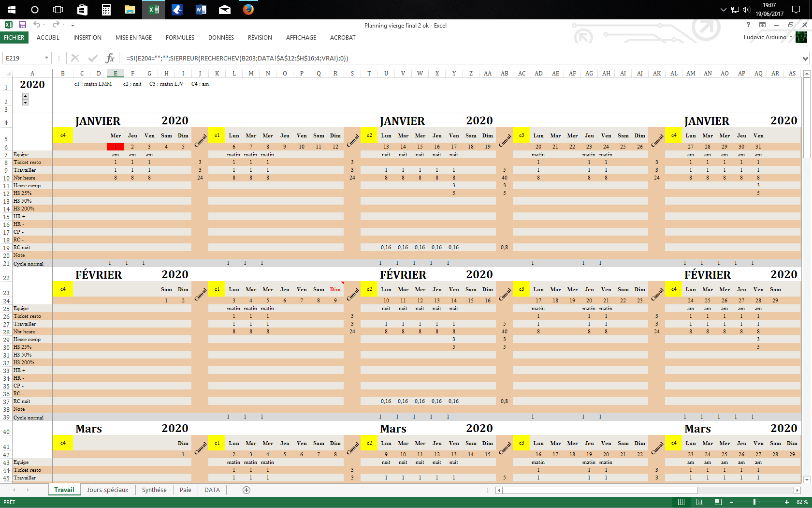Open the Insert Function (fx) dialog
This screenshot has width=812, height=508.
pos(110,58)
